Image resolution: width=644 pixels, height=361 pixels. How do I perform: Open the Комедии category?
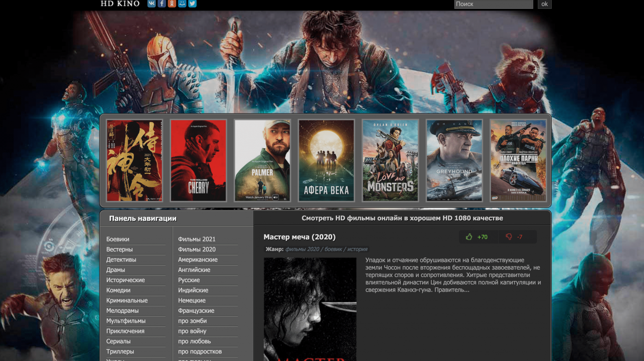[118, 290]
